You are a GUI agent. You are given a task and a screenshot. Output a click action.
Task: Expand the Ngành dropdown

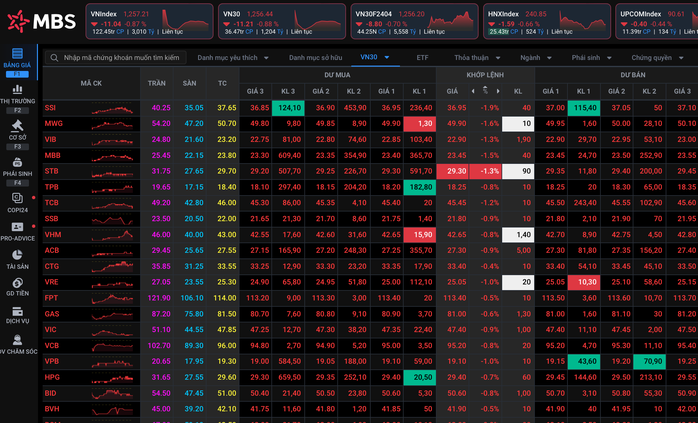549,58
